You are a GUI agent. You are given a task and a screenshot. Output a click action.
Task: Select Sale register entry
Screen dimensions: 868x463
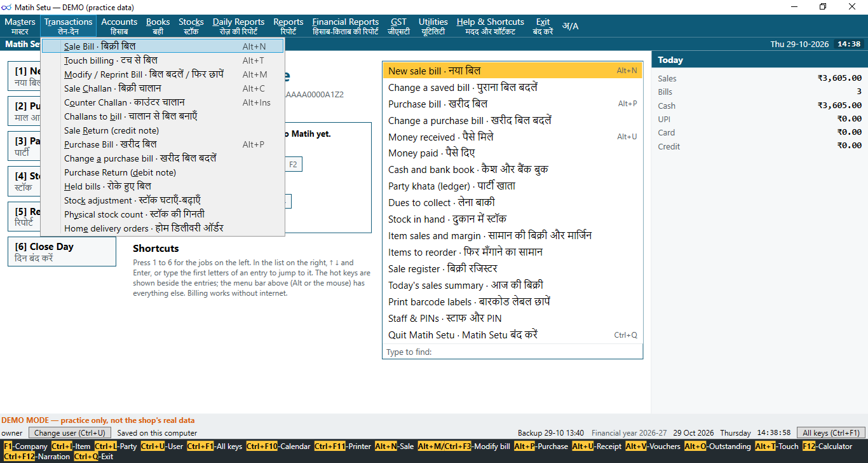pos(513,269)
